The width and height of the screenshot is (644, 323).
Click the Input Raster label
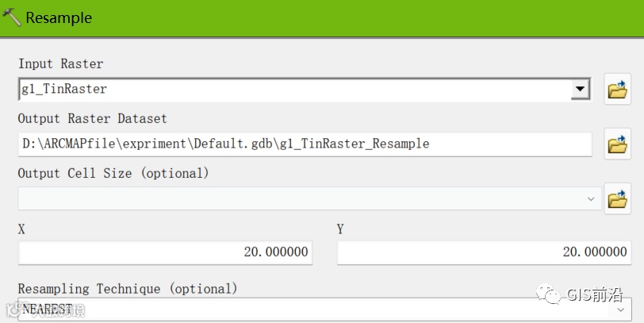click(x=60, y=63)
